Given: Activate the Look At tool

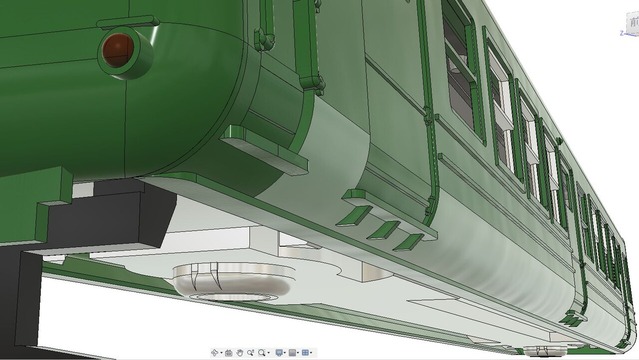Looking at the screenshot, I should (x=229, y=353).
